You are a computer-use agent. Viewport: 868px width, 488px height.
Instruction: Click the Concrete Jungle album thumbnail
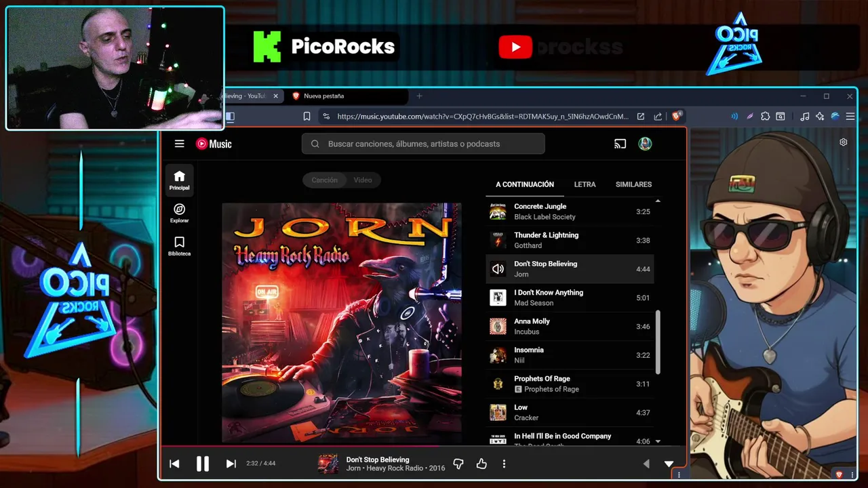click(498, 211)
